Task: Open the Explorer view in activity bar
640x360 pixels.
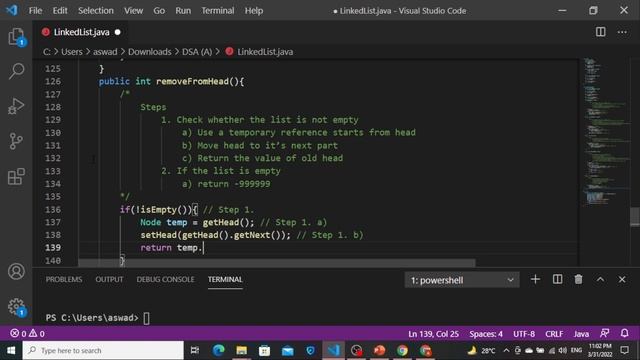Action: [16, 37]
